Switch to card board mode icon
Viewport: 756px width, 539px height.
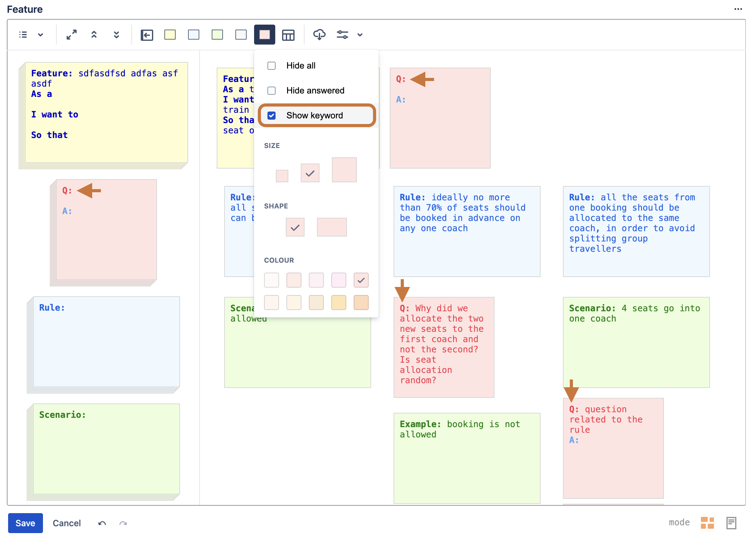(x=707, y=523)
